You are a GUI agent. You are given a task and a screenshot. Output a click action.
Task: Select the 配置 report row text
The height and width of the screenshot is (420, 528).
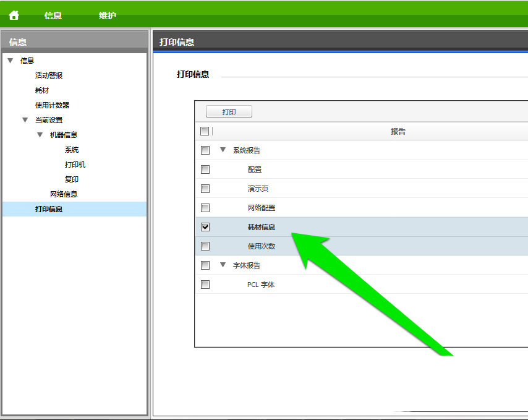(255, 169)
